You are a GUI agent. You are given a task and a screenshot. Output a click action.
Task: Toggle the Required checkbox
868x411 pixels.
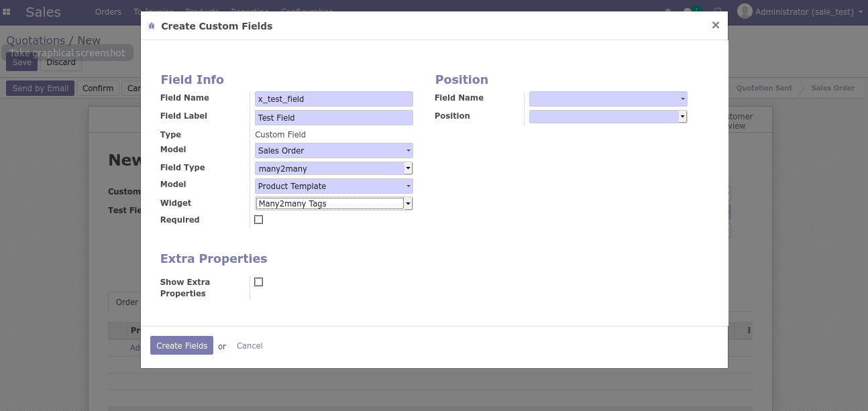click(259, 220)
